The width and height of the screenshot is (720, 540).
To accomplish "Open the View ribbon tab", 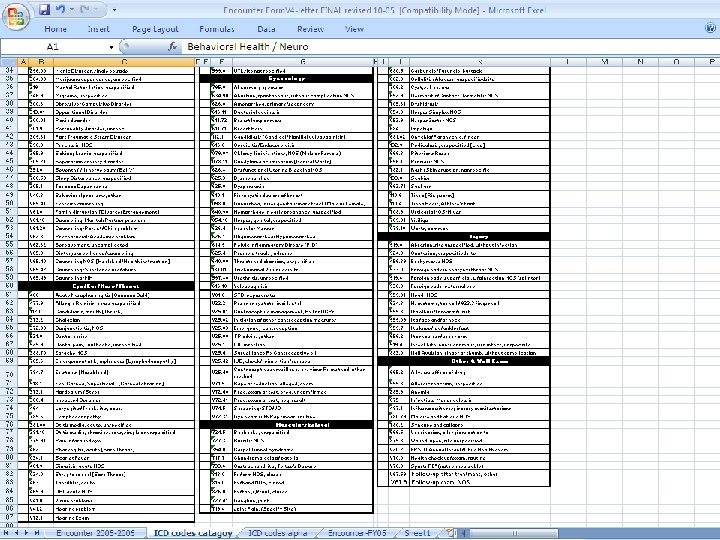I will coord(354,29).
